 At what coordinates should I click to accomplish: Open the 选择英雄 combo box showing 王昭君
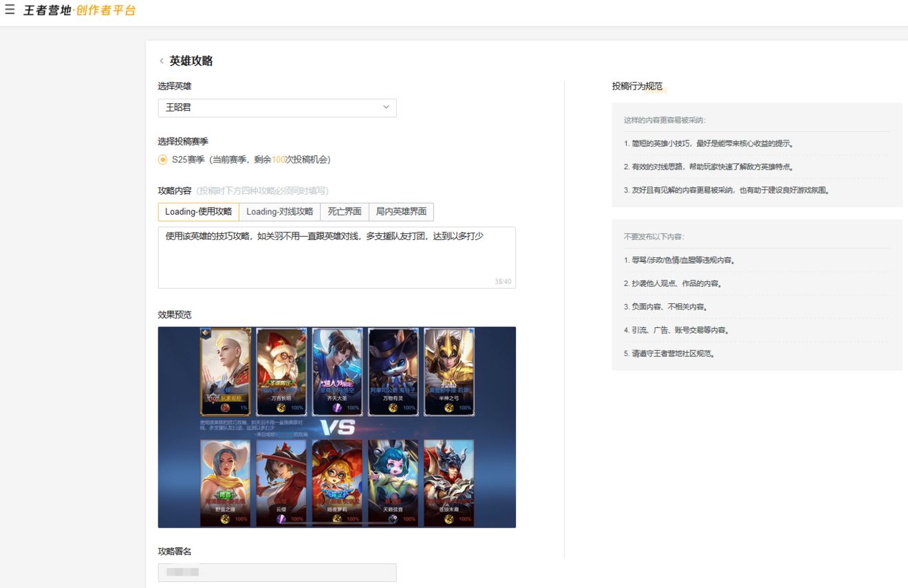point(277,108)
